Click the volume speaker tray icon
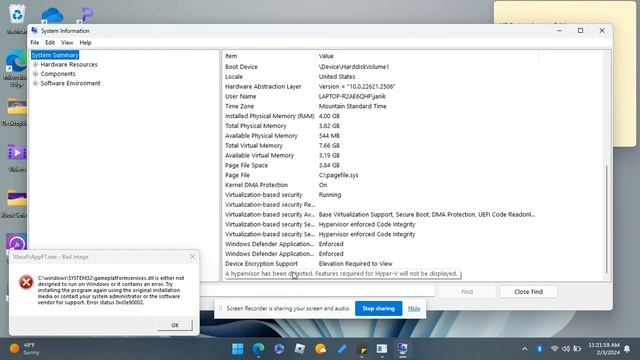 (566, 349)
